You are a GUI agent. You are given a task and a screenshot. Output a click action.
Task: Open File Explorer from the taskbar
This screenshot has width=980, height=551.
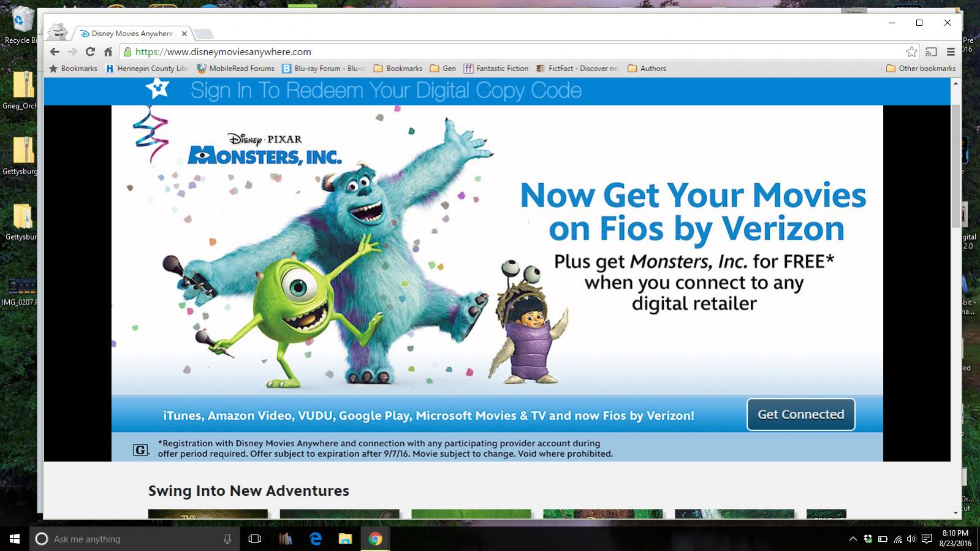coord(345,539)
